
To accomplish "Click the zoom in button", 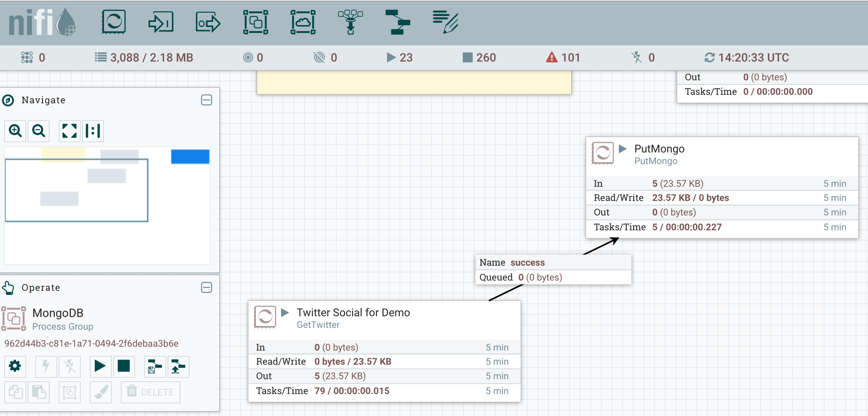I will pos(15,131).
